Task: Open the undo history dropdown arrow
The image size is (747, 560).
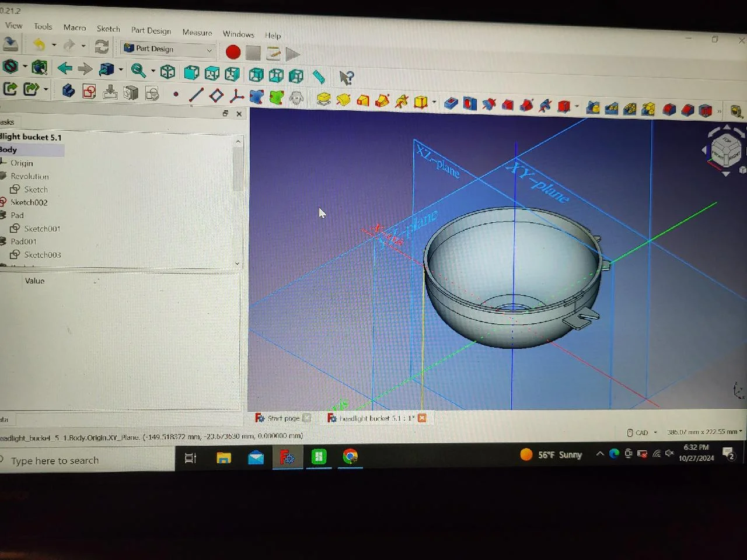Action: tap(54, 45)
